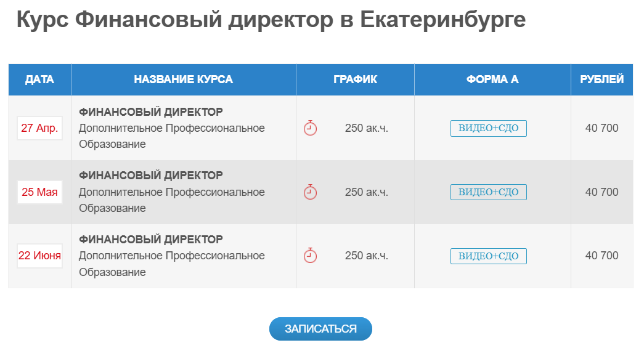Click ВИДЕО+СДО badge in the 25 Мая row
The height and width of the screenshot is (348, 644).
click(x=489, y=192)
